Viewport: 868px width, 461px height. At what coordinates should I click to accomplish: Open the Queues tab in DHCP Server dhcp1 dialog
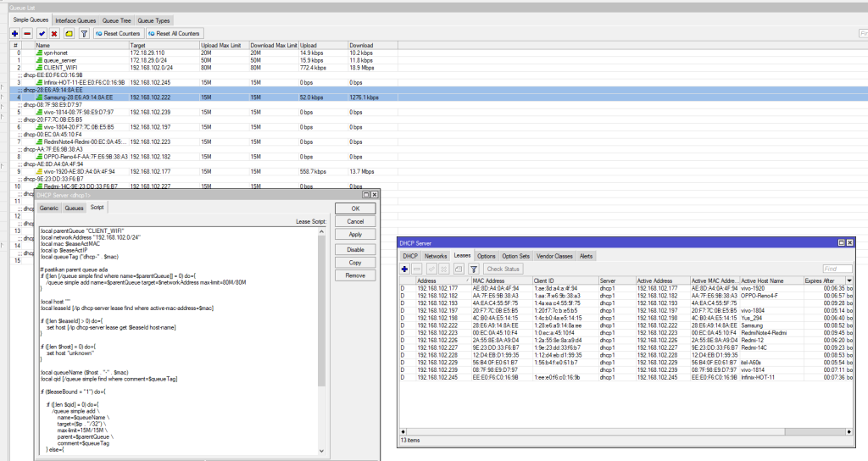75,208
